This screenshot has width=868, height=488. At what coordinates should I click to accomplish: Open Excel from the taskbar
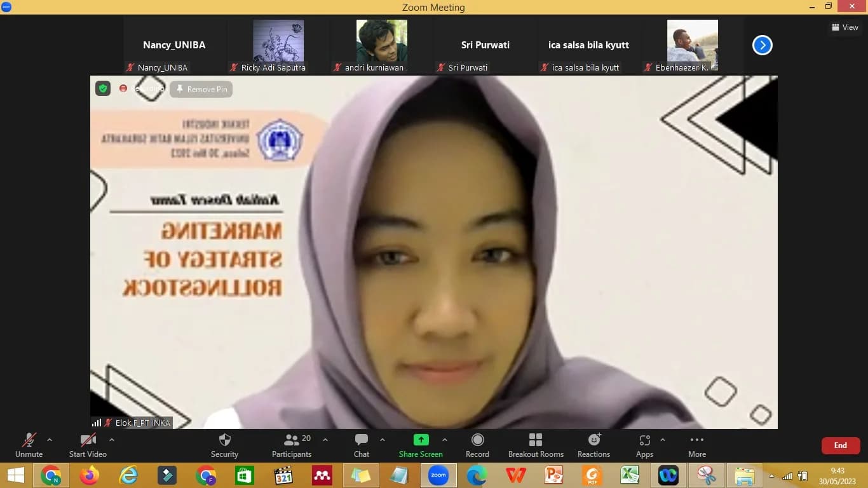tap(630, 475)
